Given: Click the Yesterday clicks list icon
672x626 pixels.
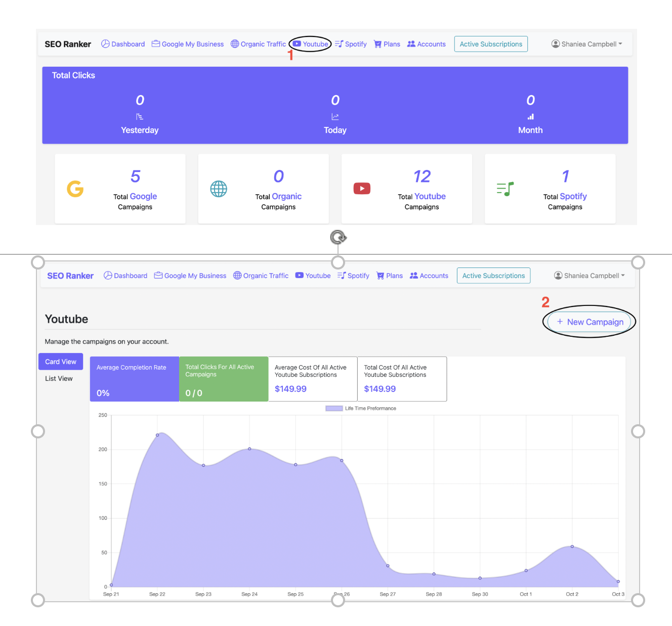Looking at the screenshot, I should [x=140, y=117].
